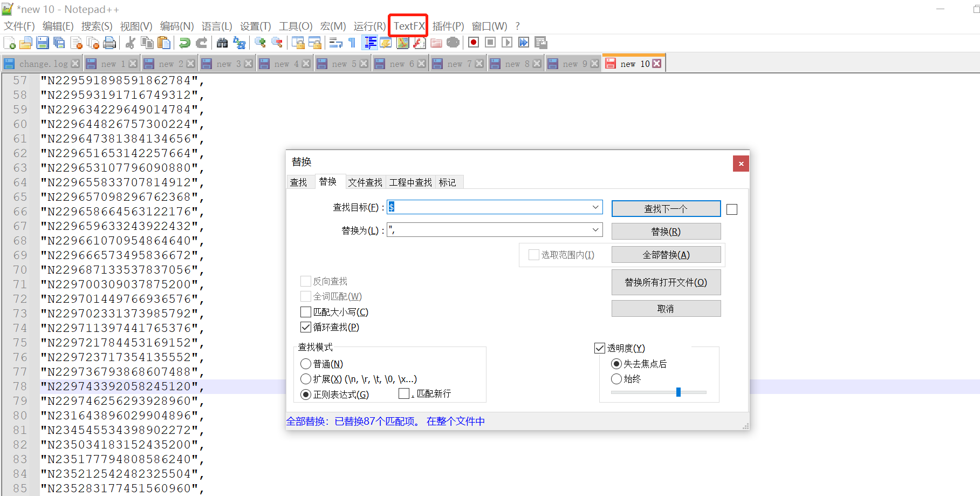Open Find using the binoculars icon
The image size is (980, 496).
click(222, 43)
